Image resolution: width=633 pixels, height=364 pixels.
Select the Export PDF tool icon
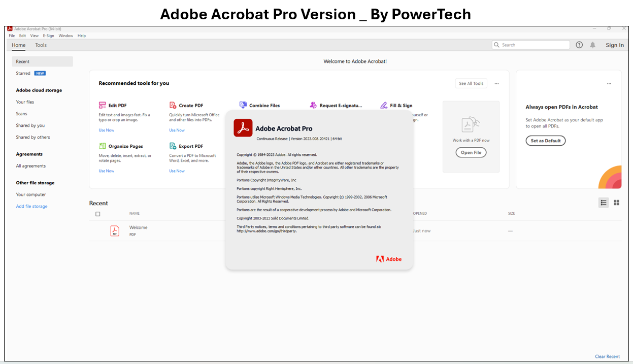coord(173,146)
